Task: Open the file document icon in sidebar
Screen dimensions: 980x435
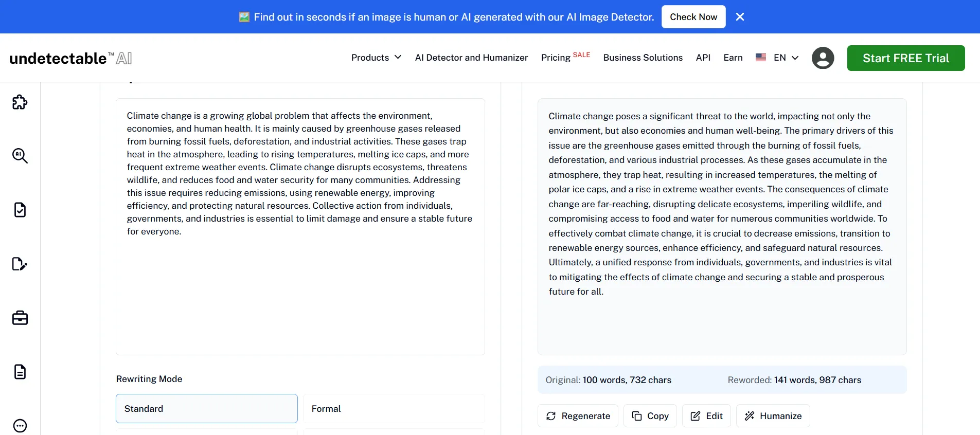Action: 20,372
